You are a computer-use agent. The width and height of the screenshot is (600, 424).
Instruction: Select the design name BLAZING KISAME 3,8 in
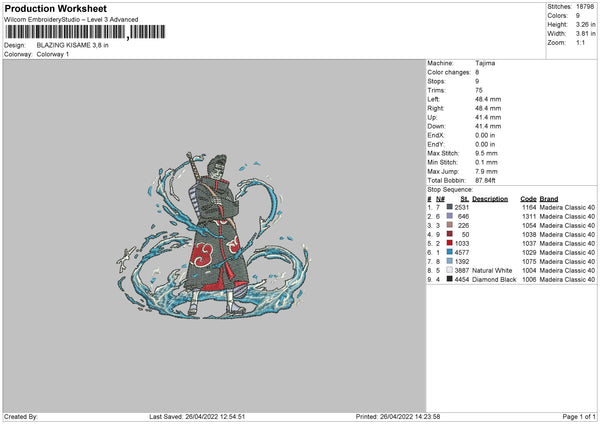click(x=72, y=45)
